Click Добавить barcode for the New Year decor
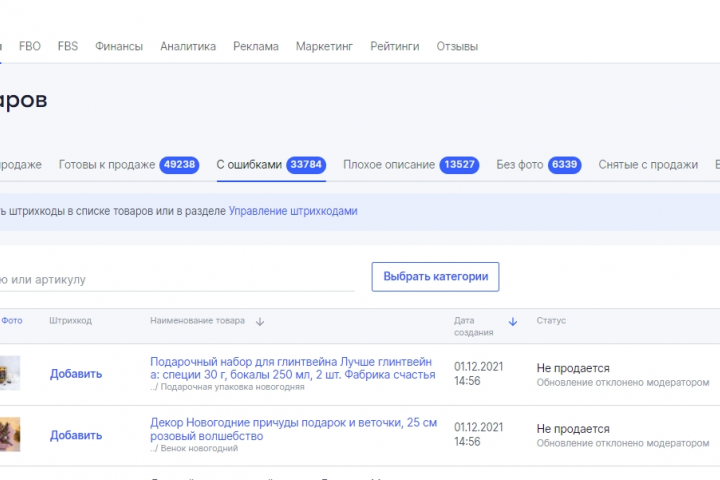Image resolution: width=720 pixels, height=480 pixels. click(x=76, y=435)
